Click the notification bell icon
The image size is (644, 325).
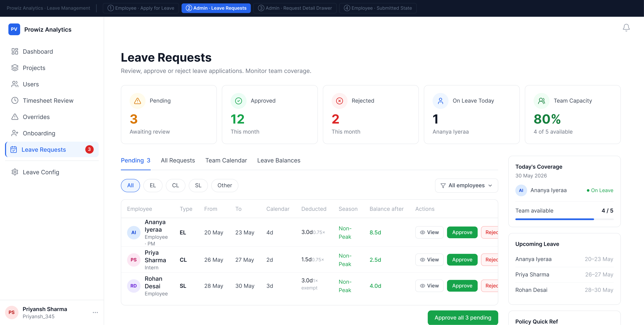626,27
